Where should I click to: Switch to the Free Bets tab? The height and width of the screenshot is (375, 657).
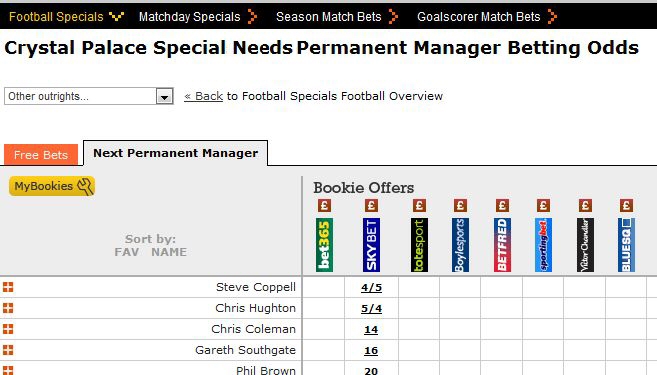pyautogui.click(x=41, y=155)
